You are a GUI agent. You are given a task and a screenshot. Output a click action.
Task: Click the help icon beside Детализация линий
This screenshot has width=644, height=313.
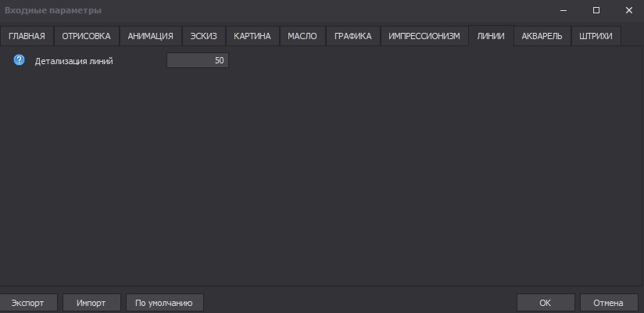point(20,60)
